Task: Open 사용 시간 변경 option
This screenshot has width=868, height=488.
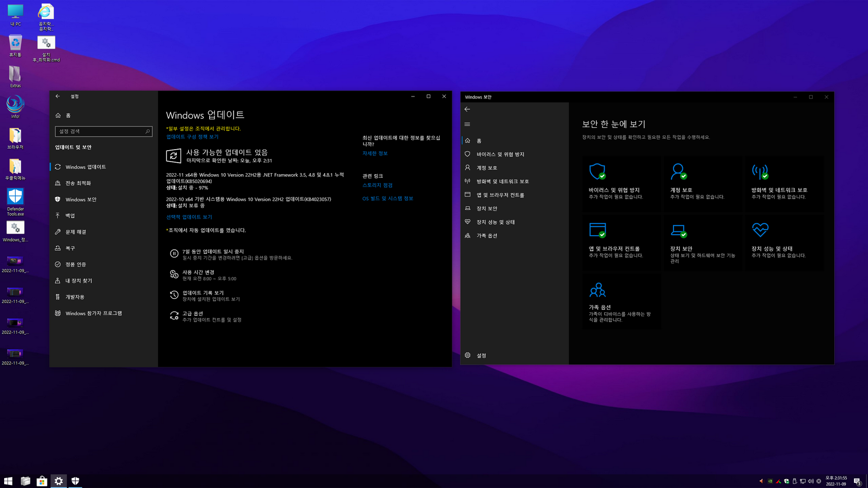Action: coord(203,275)
